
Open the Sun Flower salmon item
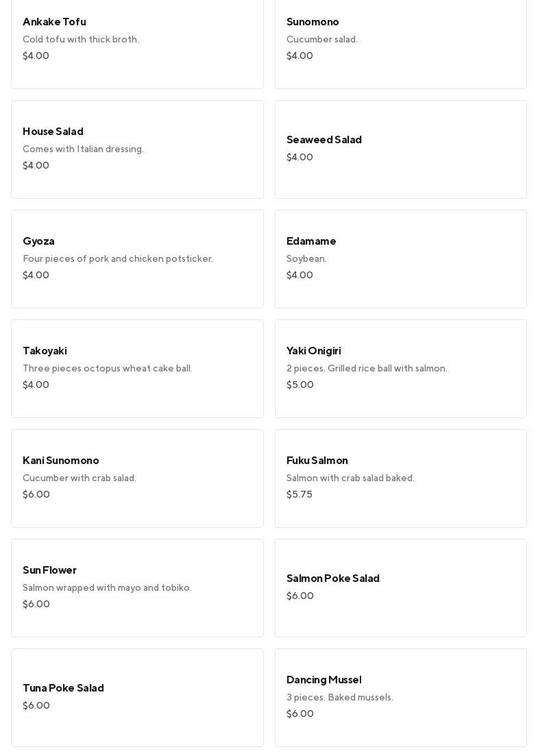(137, 587)
